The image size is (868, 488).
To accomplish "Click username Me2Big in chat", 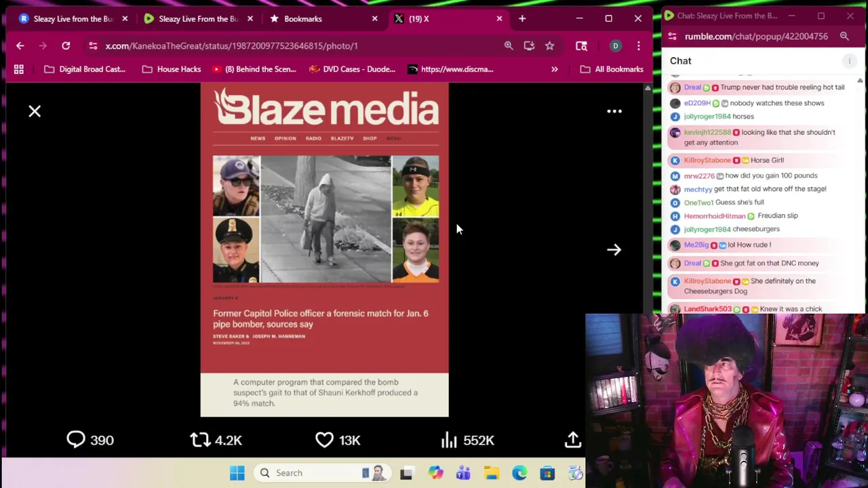I will coord(696,245).
